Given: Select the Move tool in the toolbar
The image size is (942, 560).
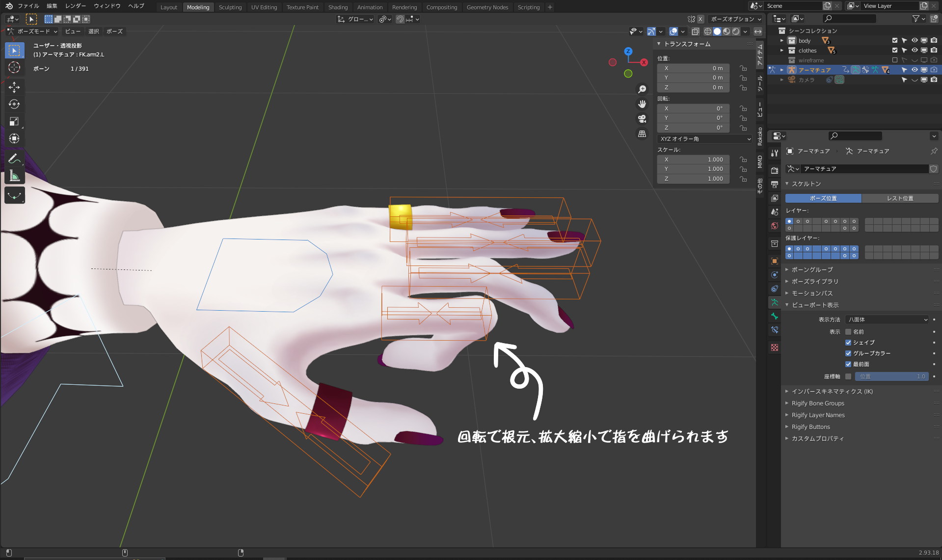Looking at the screenshot, I should click(14, 87).
